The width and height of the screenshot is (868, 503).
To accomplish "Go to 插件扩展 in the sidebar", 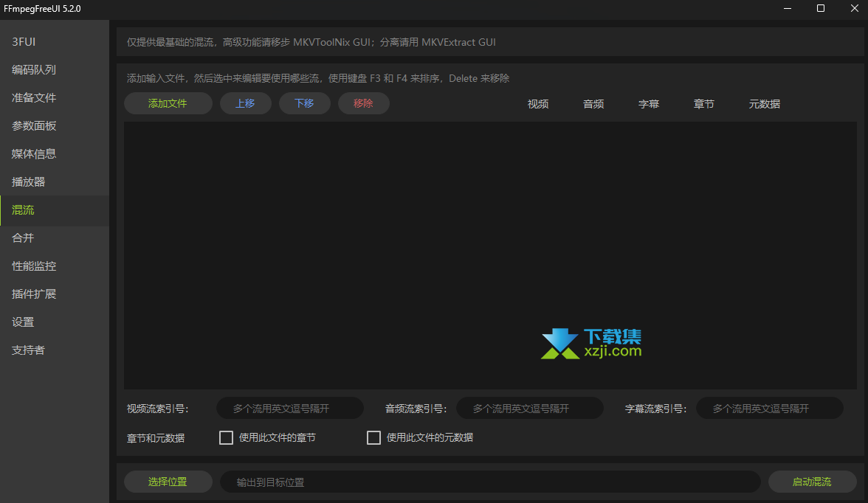I will point(55,294).
